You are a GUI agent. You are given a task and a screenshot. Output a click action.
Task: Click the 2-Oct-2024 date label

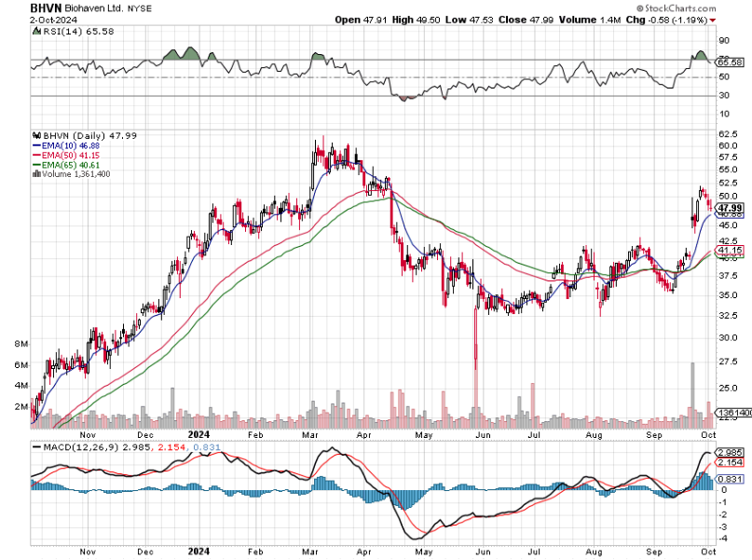coord(53,20)
